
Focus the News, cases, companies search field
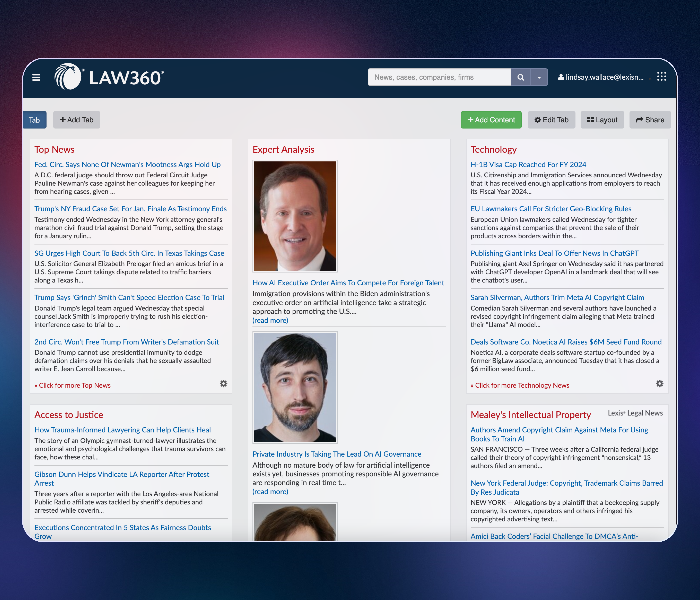click(x=439, y=77)
